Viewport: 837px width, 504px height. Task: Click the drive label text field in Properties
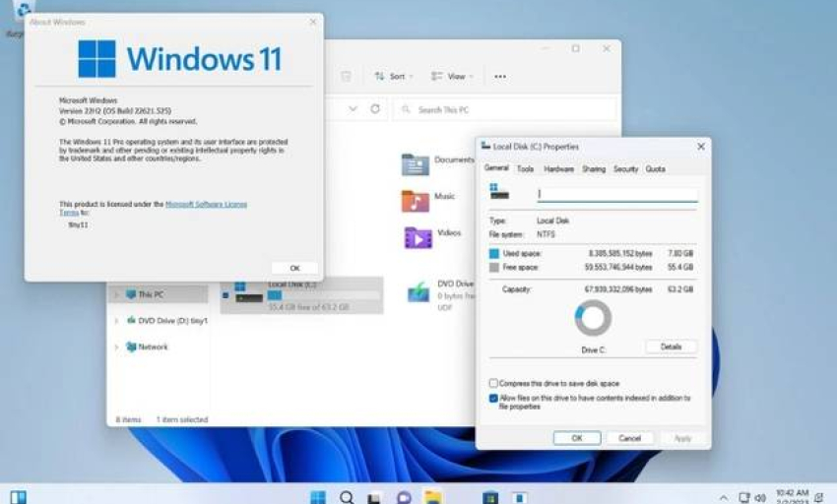[617, 194]
